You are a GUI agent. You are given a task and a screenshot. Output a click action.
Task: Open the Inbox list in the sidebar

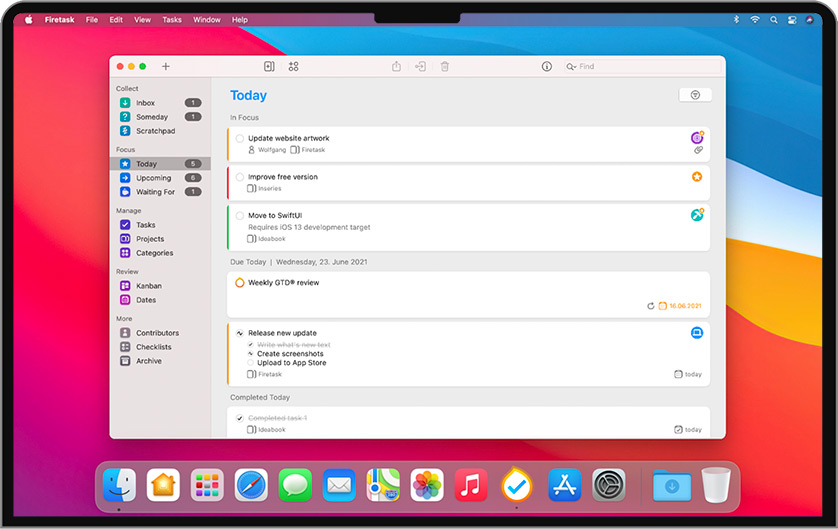point(145,103)
